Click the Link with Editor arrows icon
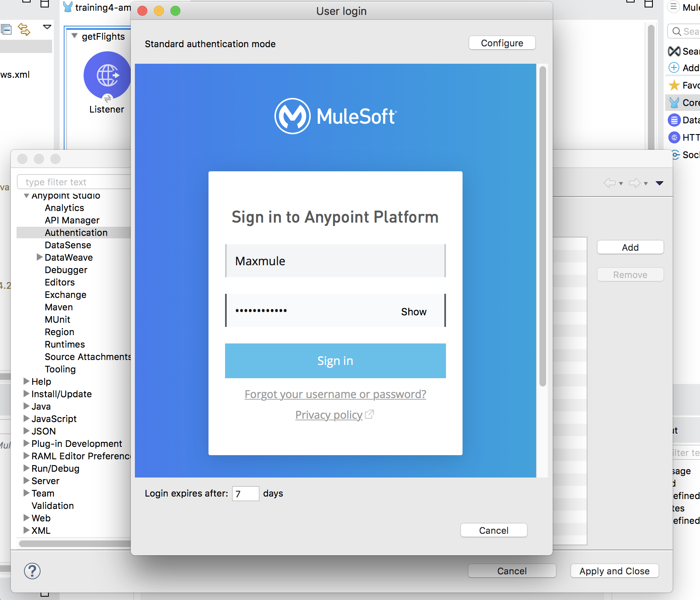700x600 pixels. 24,29
